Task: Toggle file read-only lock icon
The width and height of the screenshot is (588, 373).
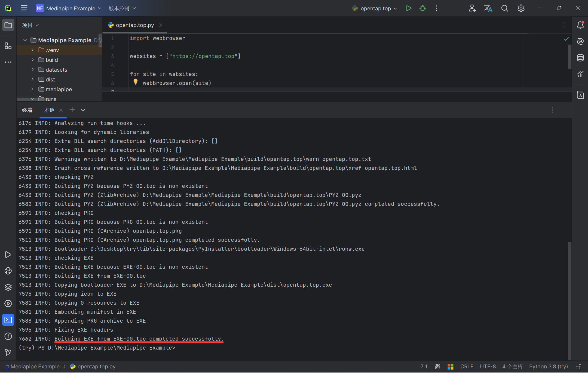Action: pos(578,367)
